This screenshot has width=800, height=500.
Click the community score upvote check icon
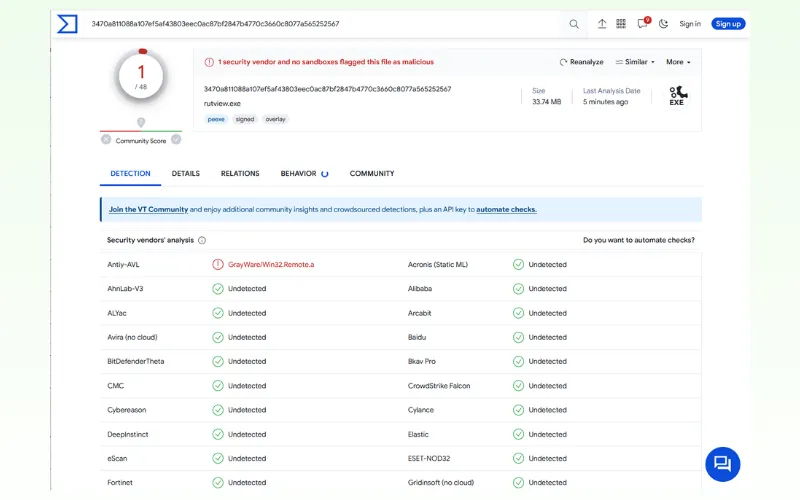click(x=176, y=139)
